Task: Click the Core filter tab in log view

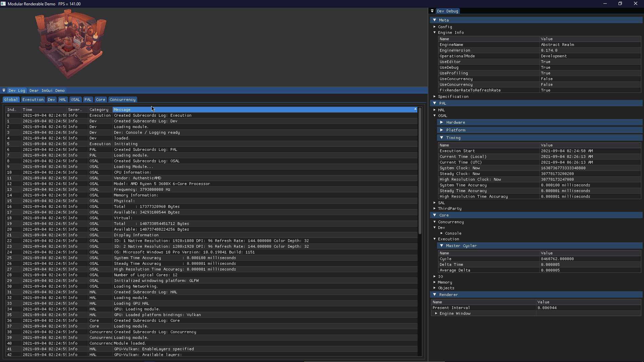Action: coord(100,99)
